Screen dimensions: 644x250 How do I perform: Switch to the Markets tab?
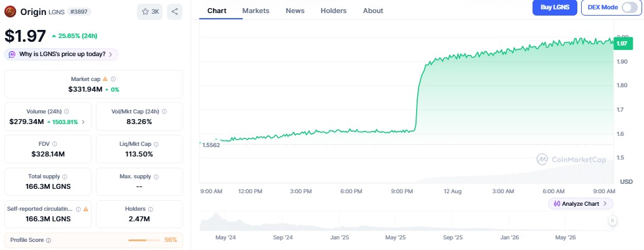pos(256,11)
